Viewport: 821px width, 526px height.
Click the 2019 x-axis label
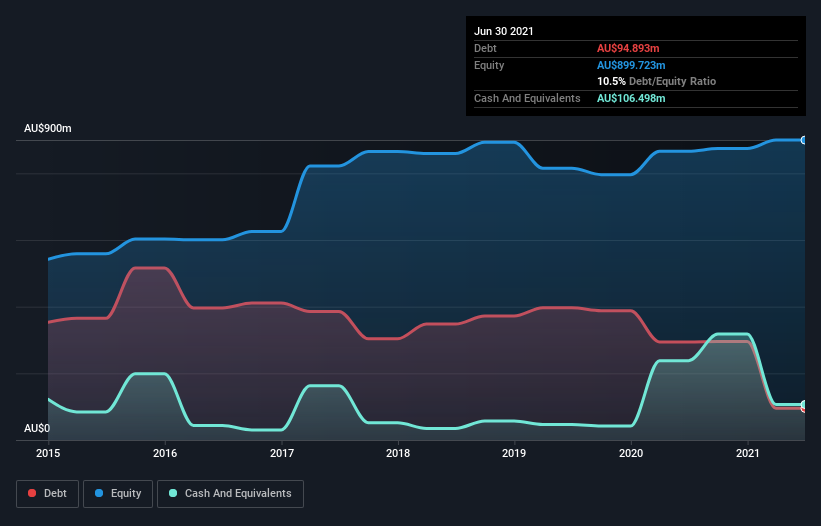click(514, 453)
